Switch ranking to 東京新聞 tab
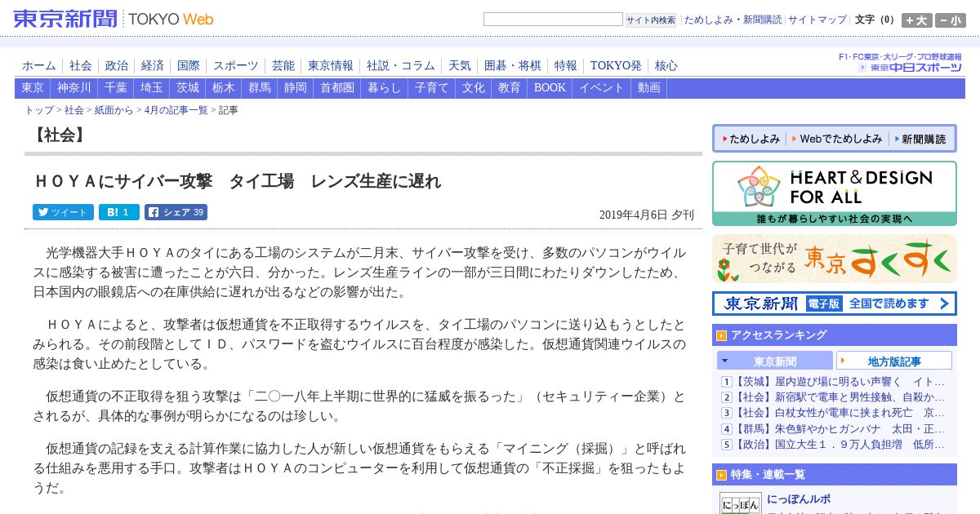 (x=775, y=361)
